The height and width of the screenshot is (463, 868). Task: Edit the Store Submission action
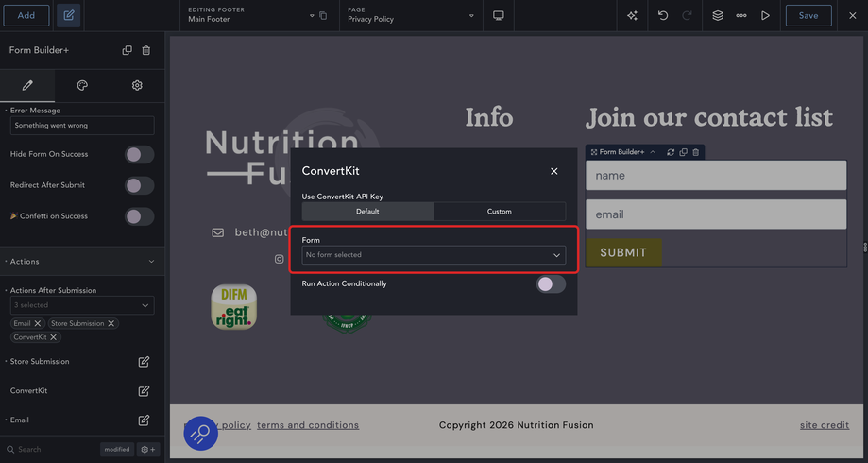144,362
